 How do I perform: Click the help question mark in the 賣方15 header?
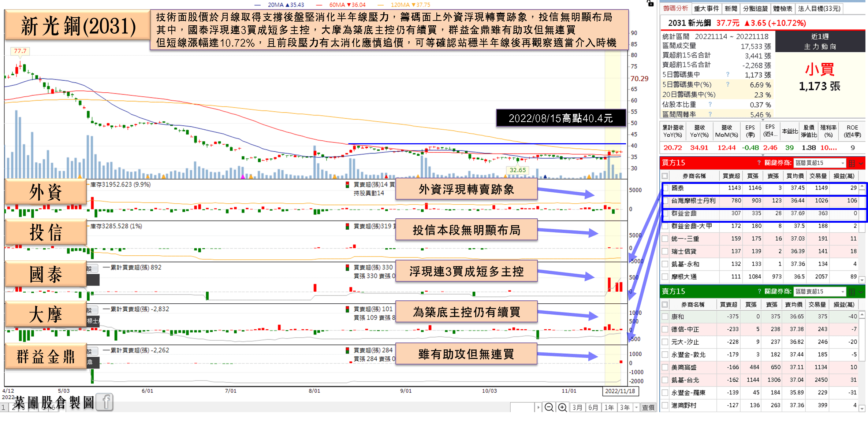click(759, 292)
